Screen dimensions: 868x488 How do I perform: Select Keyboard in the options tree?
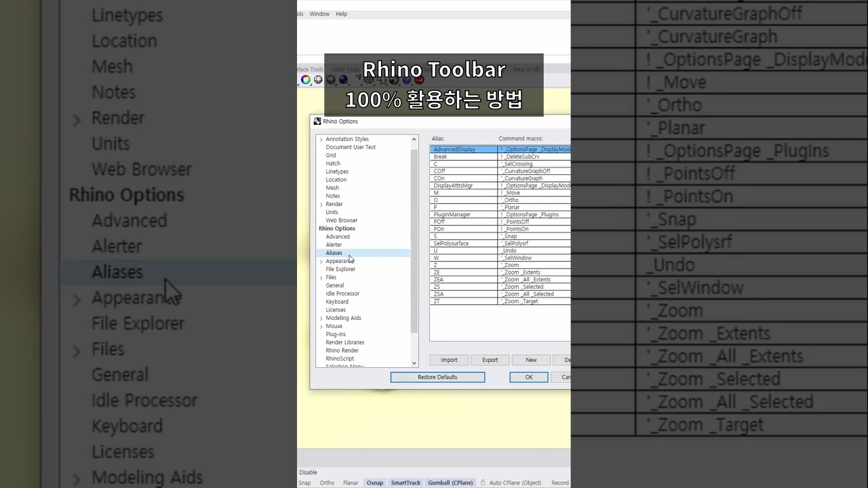pos(337,302)
